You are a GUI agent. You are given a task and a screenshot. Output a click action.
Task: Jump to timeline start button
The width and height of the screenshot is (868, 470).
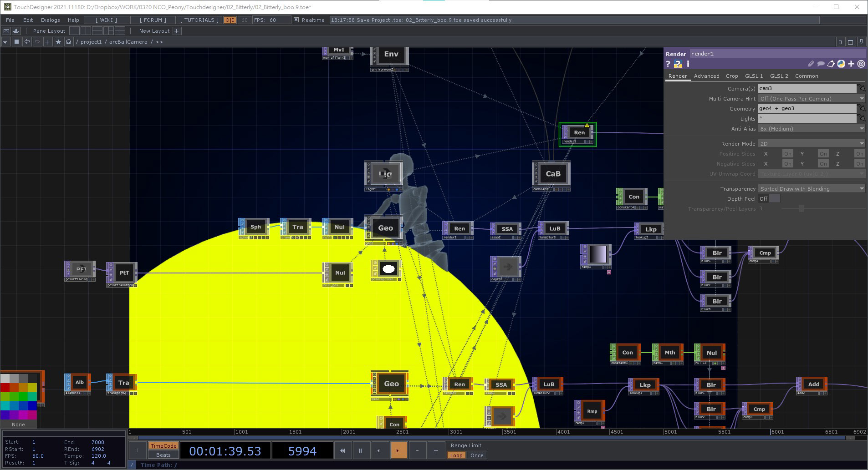click(x=342, y=450)
